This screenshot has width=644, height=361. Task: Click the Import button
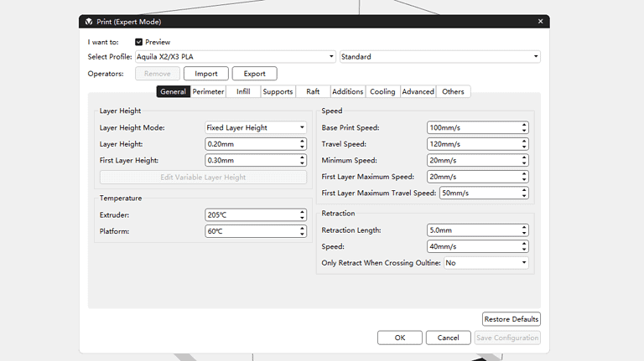coord(206,74)
